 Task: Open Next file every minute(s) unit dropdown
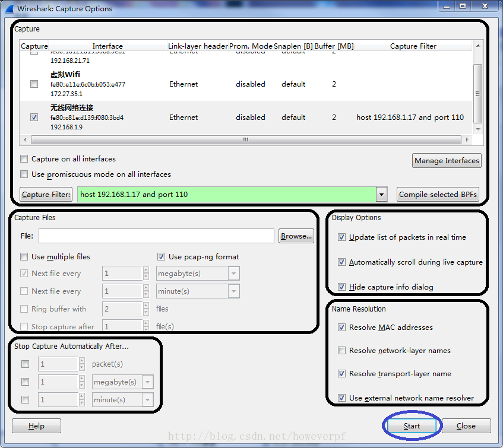pos(233,291)
